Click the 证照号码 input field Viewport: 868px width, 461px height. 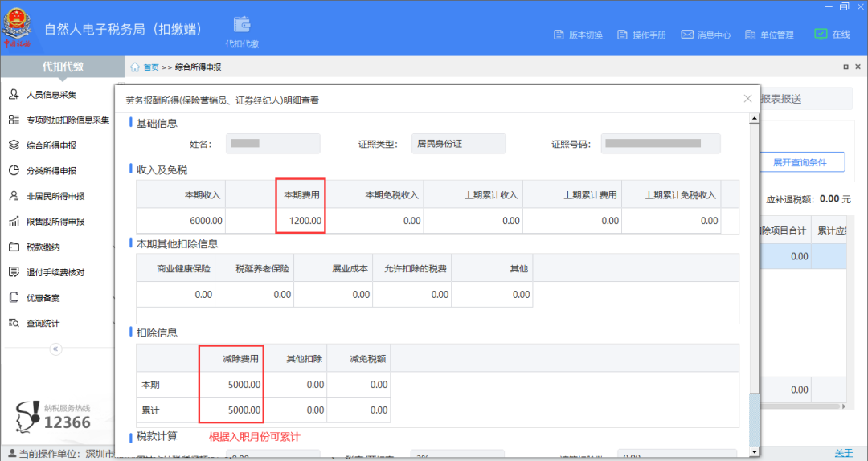click(x=661, y=143)
